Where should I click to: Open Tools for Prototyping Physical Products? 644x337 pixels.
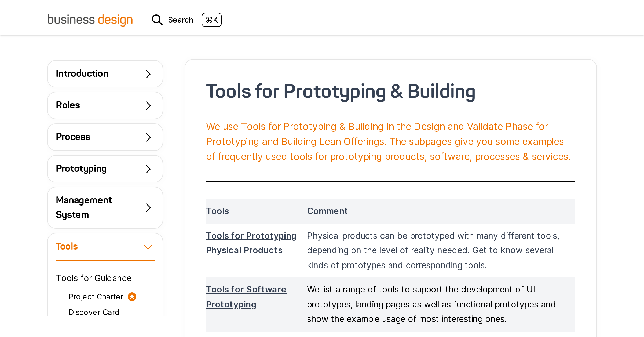251,243
